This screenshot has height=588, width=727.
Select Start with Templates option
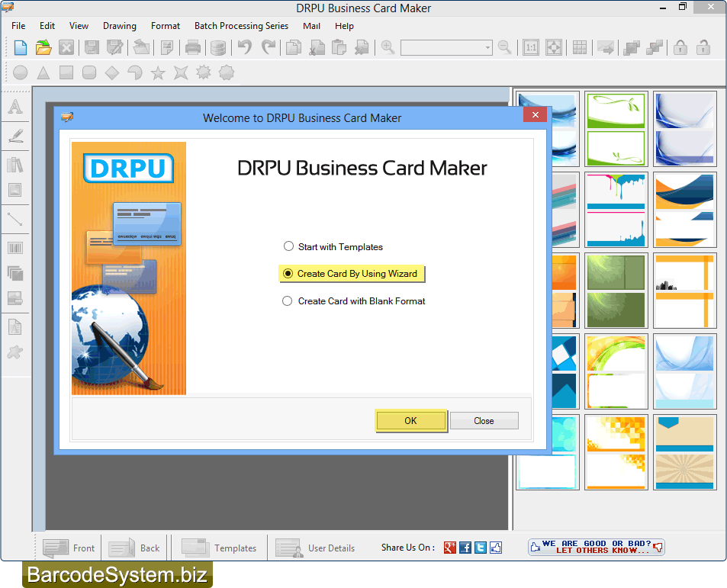[x=333, y=246]
